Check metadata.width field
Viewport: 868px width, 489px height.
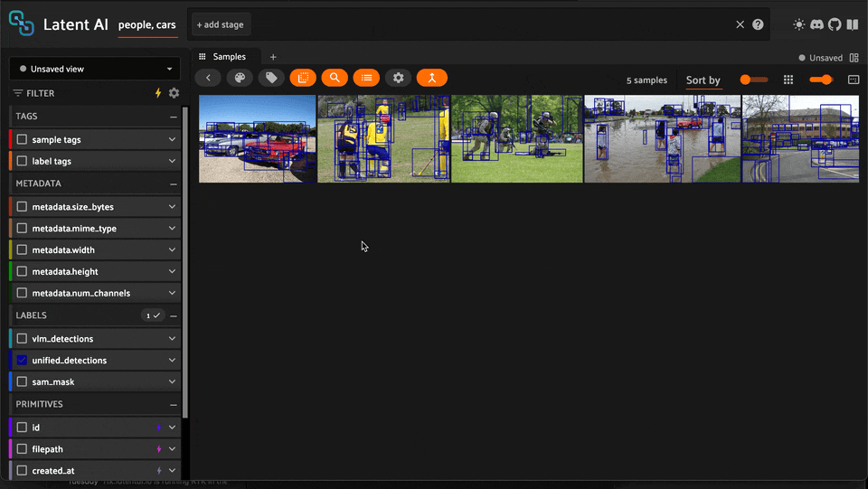pos(22,249)
